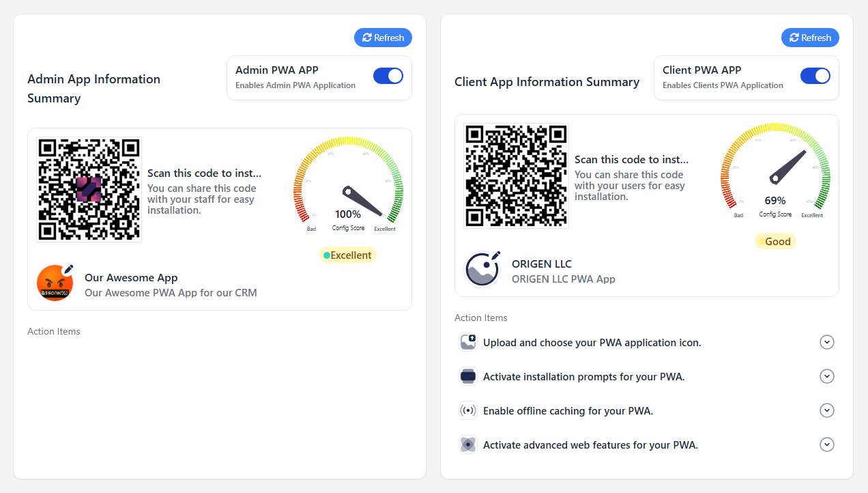868x493 pixels.
Task: Click the 'Admin PWA APP' label
Action: (277, 70)
